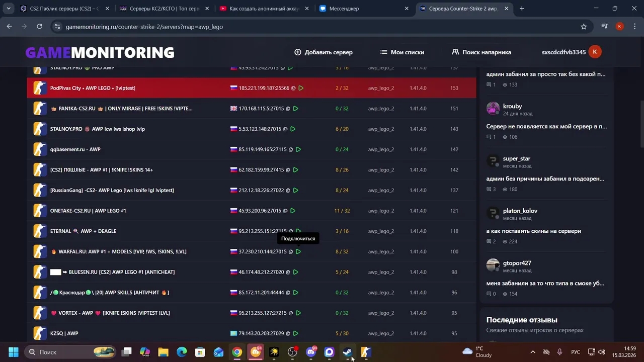Screen dimensions: 644x362
Task: Open a new browser tab
Action: pos(522,9)
